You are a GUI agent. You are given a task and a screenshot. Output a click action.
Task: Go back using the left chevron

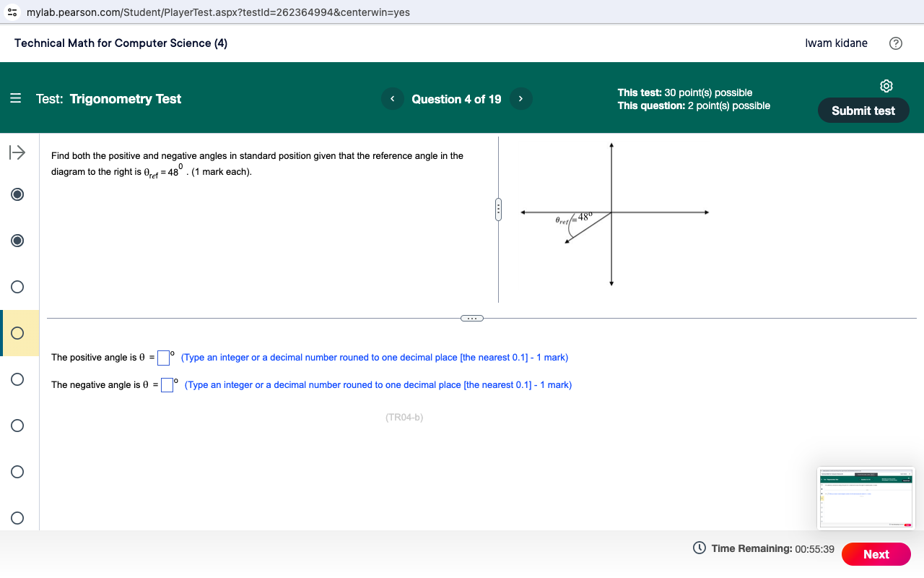(x=392, y=98)
